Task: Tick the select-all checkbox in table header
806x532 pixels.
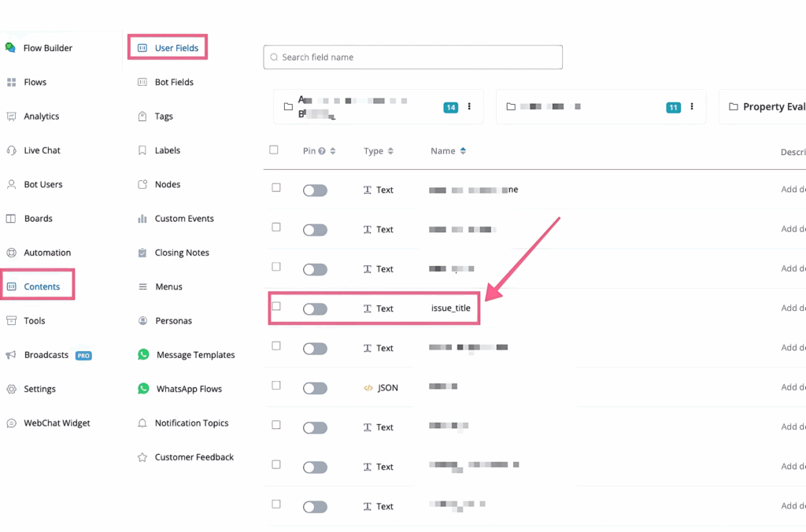Action: (x=274, y=150)
